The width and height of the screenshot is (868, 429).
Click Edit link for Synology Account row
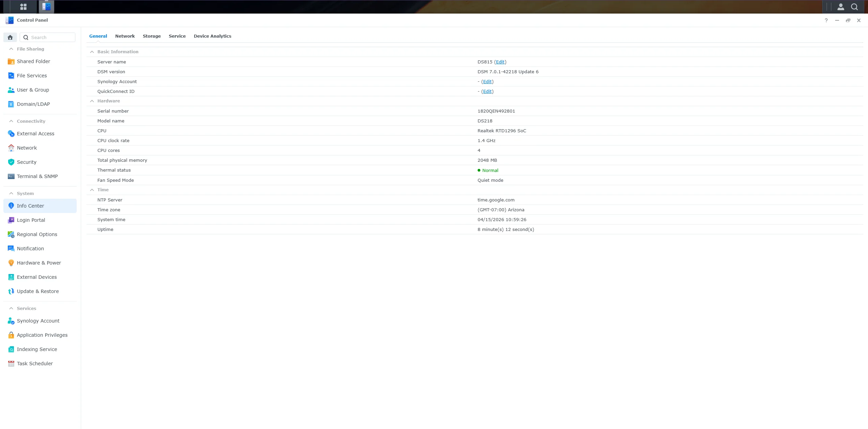point(487,81)
